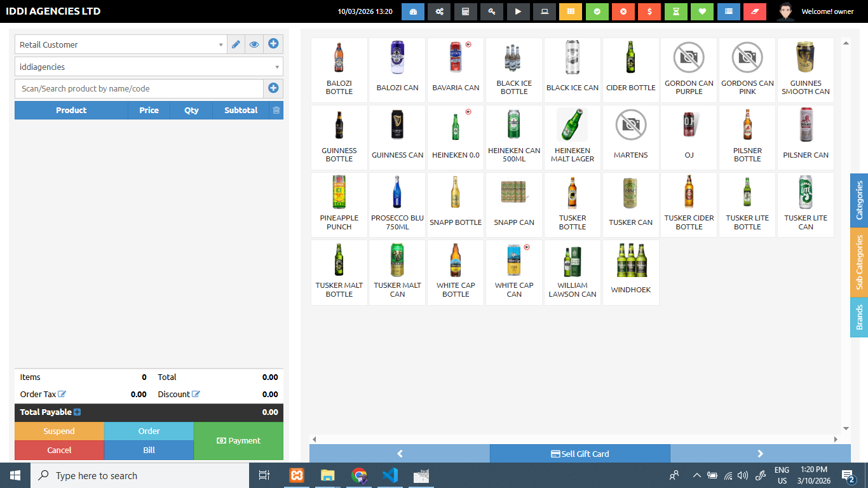Click the trash icon in the cart header
Image resolution: width=868 pixels, height=488 pixels.
[276, 110]
